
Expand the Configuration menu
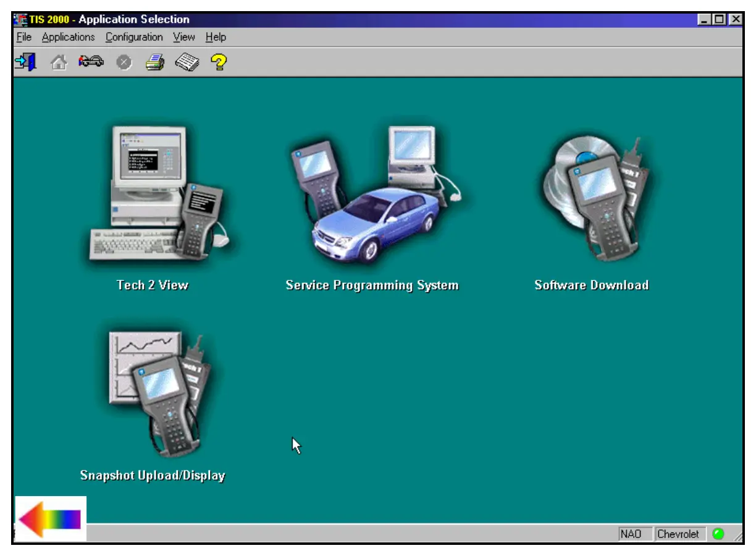click(134, 37)
